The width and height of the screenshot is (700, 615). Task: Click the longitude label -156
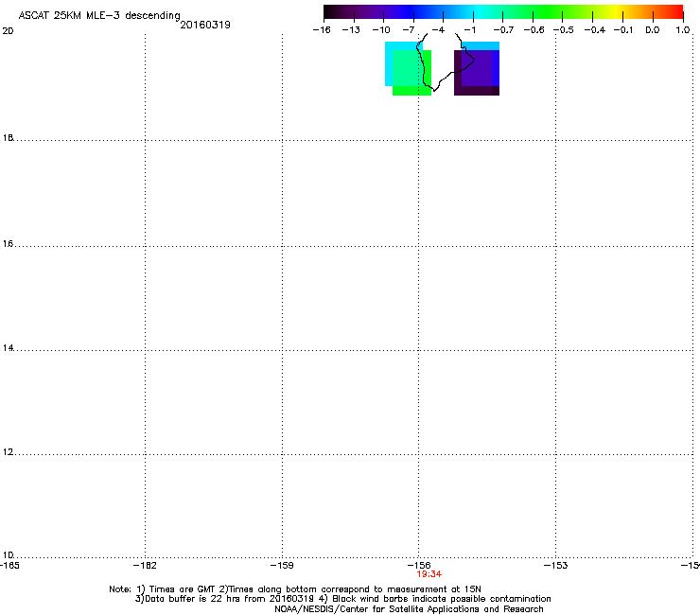[x=419, y=566]
